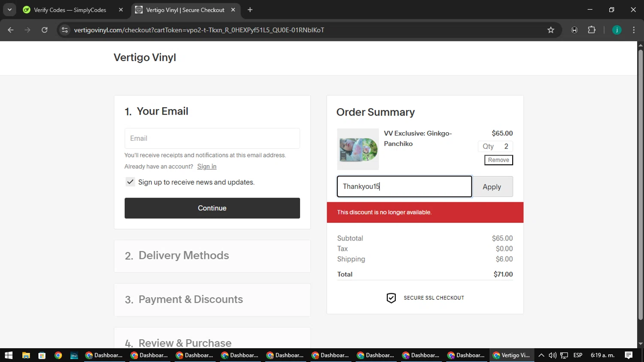The width and height of the screenshot is (644, 362).
Task: Open the pinned Chrome icon in taskbar
Action: tap(58, 355)
